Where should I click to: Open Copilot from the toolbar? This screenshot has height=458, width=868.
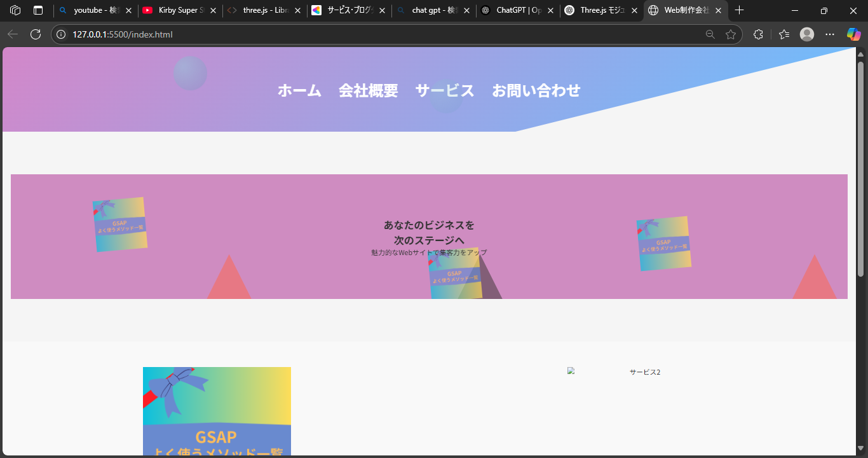tap(853, 34)
